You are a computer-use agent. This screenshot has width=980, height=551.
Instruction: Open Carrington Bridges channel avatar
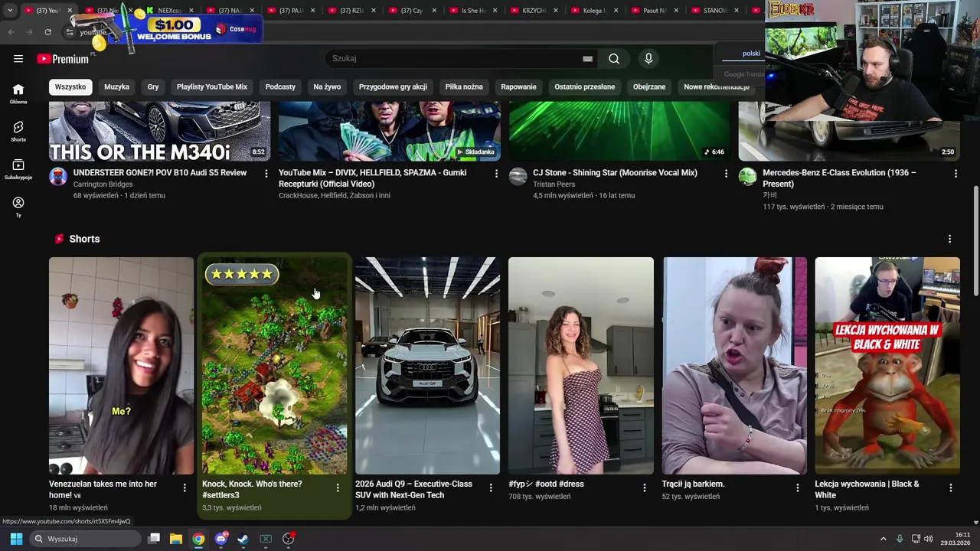58,177
